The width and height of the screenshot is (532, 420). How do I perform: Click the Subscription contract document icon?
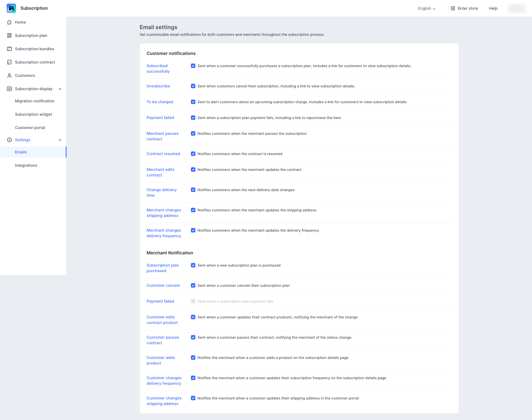[9, 62]
